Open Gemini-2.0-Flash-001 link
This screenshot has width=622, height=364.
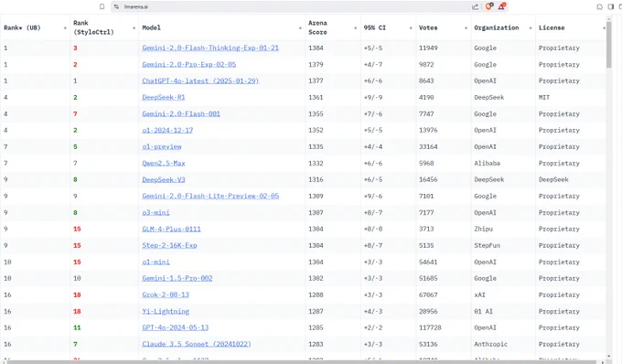click(181, 114)
